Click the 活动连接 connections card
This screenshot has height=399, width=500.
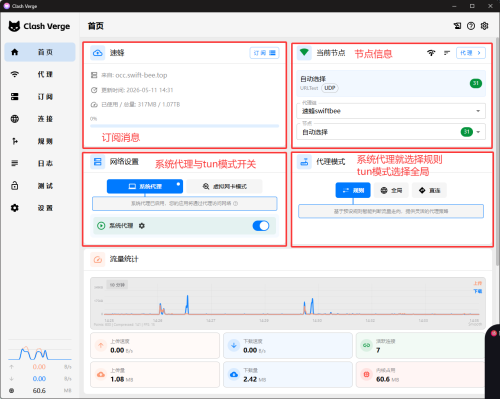(420, 345)
